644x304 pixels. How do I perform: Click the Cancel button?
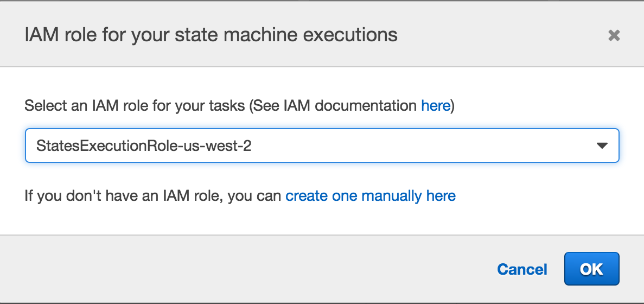point(522,269)
